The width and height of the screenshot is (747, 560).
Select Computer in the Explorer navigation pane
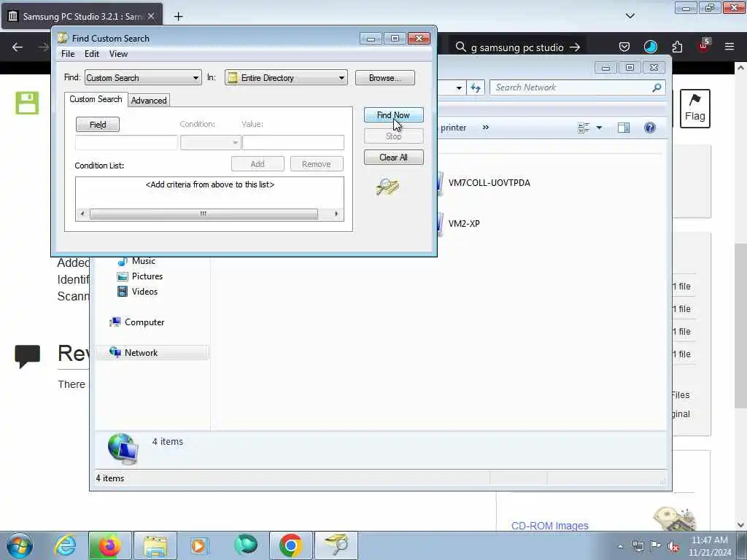pyautogui.click(x=137, y=322)
